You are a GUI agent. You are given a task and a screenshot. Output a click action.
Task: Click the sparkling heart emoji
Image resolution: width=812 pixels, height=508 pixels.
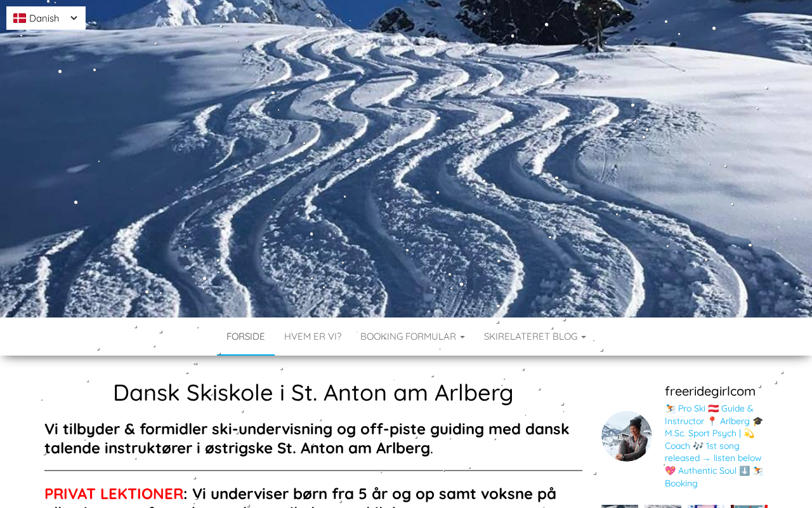[x=670, y=471]
